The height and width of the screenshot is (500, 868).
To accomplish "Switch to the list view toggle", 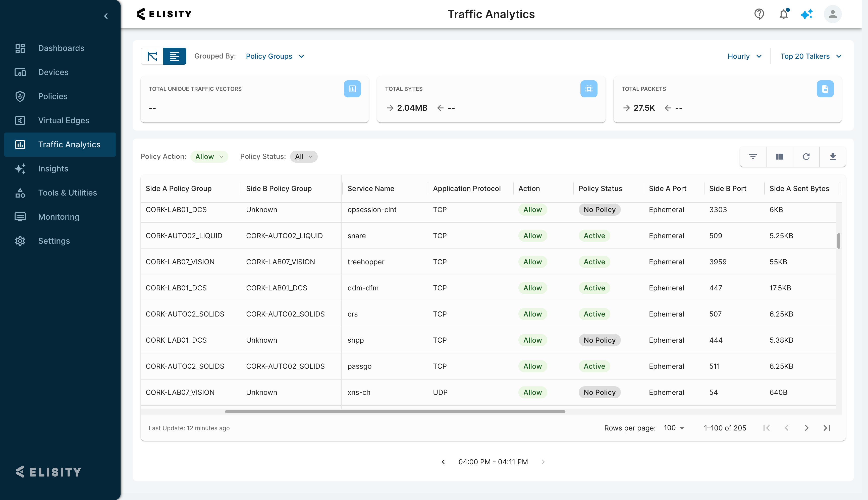I will pyautogui.click(x=175, y=56).
